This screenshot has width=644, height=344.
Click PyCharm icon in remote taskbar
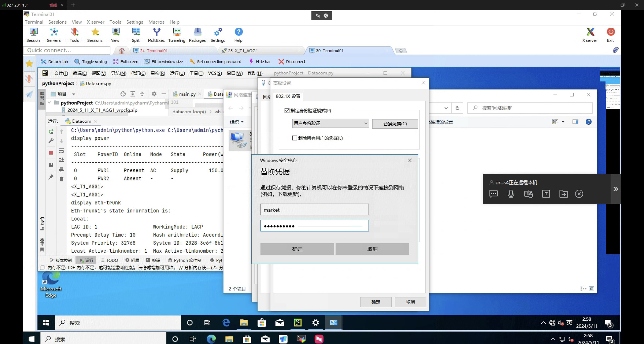coord(298,323)
